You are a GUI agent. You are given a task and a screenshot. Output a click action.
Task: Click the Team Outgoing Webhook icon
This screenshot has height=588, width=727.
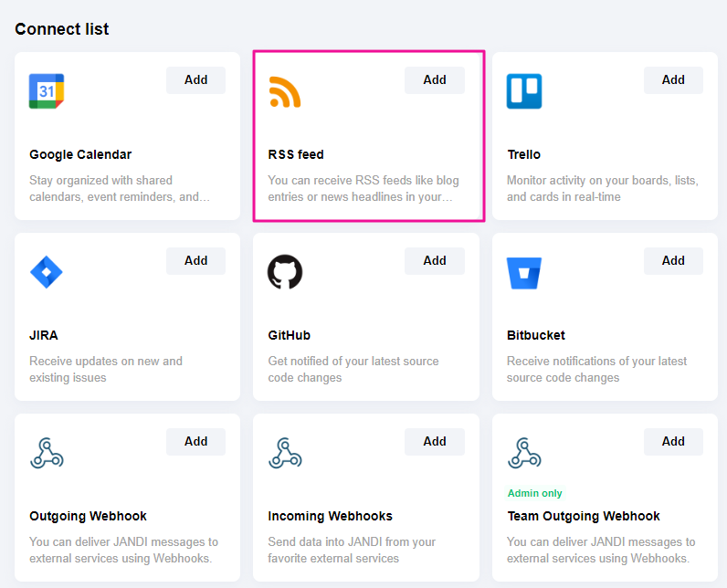[524, 453]
